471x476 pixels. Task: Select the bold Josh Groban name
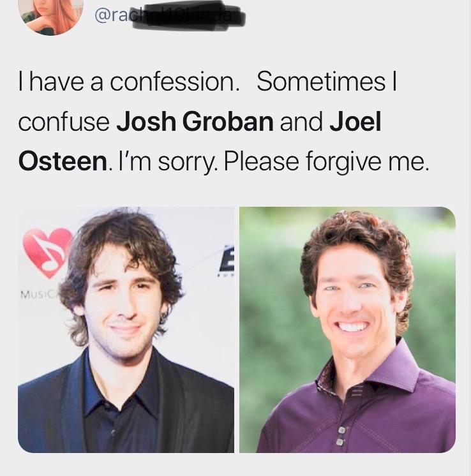[x=195, y=122]
